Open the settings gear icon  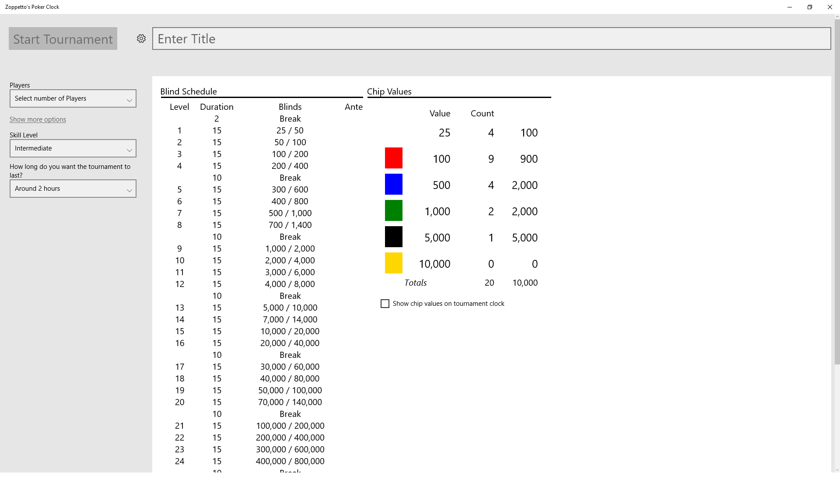141,38
